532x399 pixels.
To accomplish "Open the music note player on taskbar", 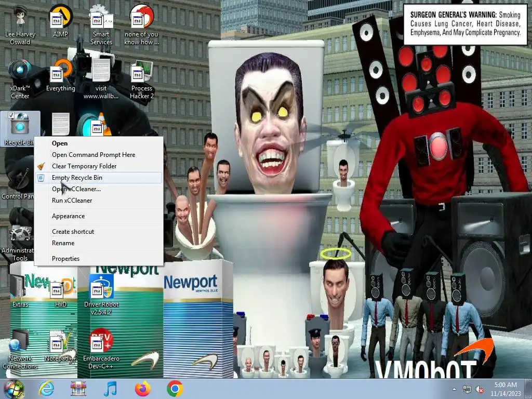I will pyautogui.click(x=110, y=389).
